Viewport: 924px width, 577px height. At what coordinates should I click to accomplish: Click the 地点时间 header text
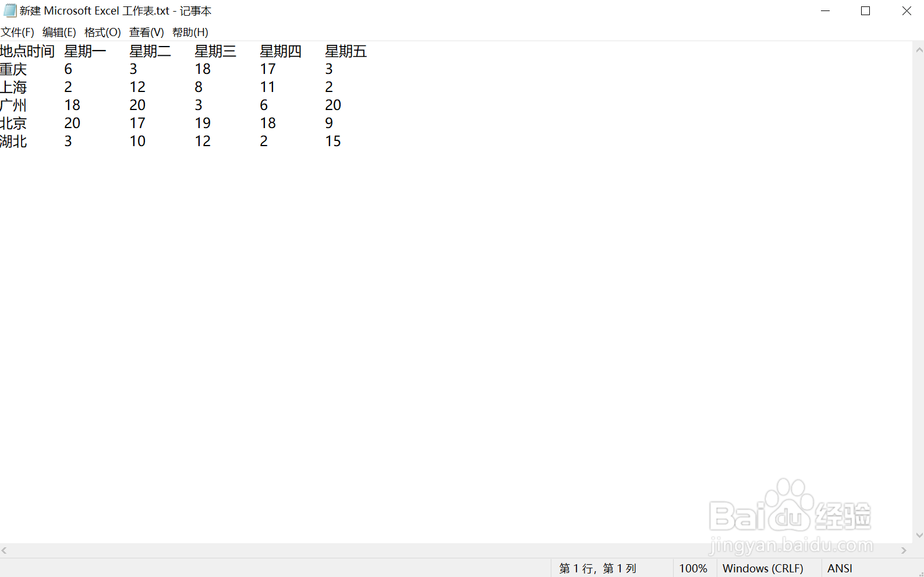[x=27, y=51]
